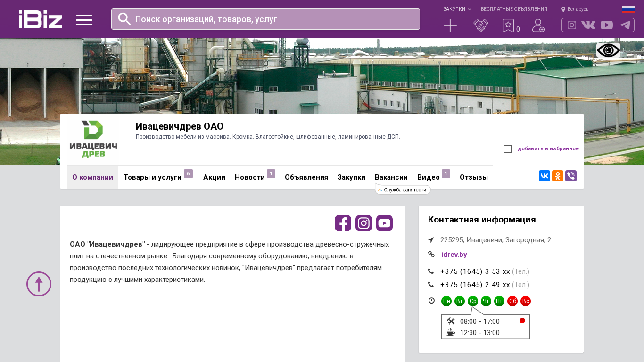Click the user registration profile icon
Screen dimensions: 644x362
pyautogui.click(x=538, y=25)
